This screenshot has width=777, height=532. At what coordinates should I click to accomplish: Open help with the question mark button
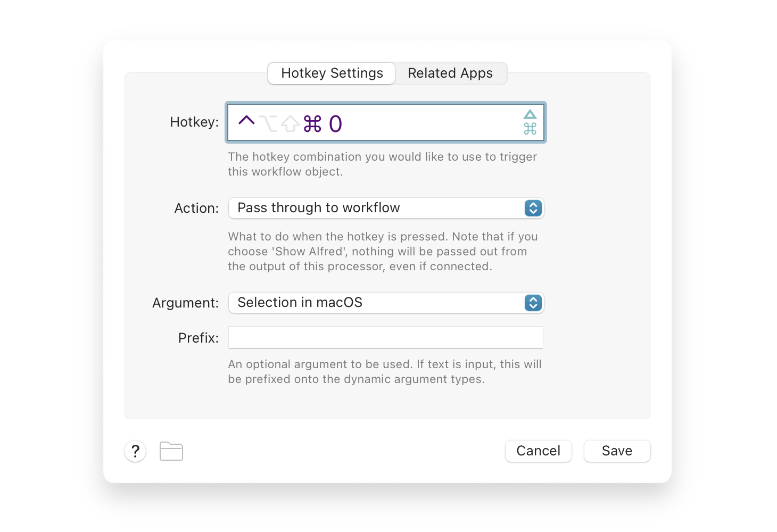point(136,451)
